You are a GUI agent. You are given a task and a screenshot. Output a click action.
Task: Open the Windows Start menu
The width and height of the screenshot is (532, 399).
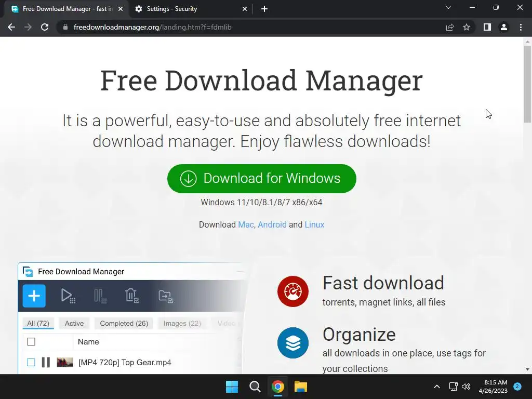tap(232, 387)
